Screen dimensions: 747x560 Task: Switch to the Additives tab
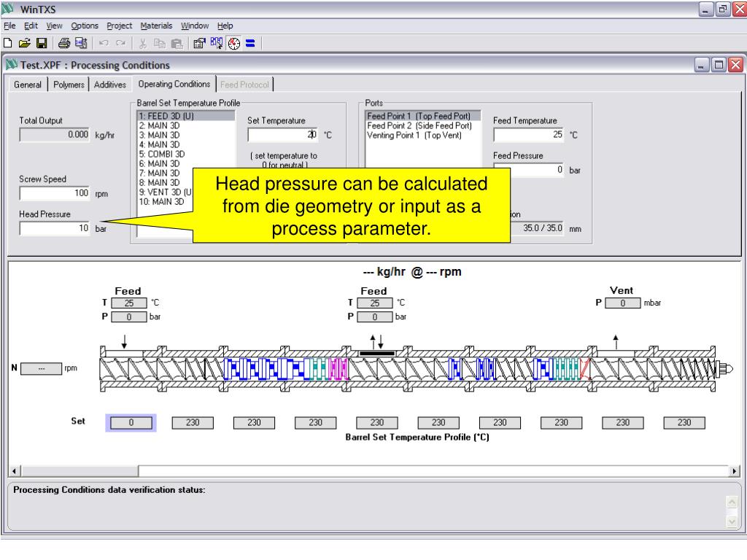[110, 85]
